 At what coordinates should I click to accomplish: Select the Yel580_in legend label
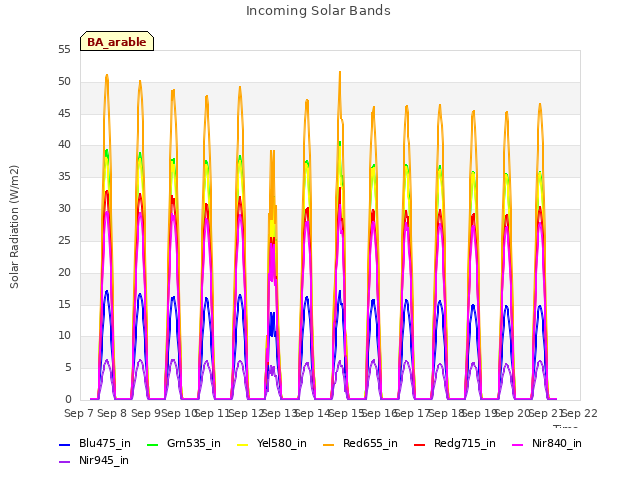(x=282, y=444)
